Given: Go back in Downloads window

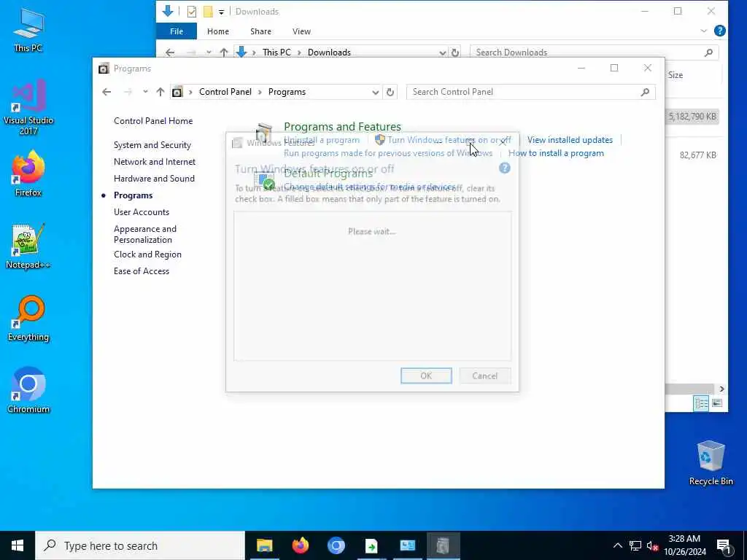Looking at the screenshot, I should pyautogui.click(x=170, y=52).
